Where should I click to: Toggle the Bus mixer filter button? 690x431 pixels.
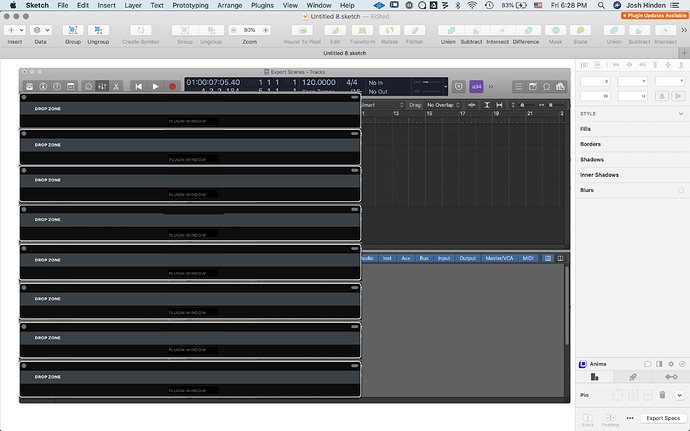(424, 258)
